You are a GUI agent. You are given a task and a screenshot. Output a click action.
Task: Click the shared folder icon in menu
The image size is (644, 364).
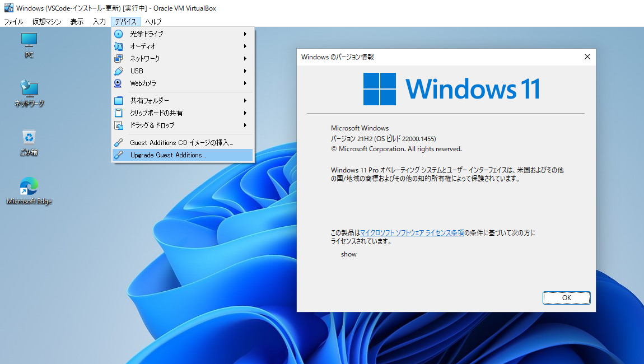click(118, 101)
